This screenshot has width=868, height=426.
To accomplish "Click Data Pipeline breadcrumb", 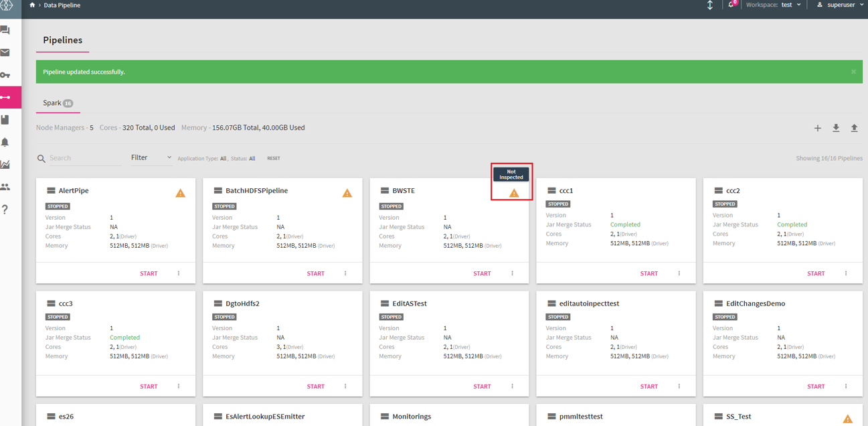I will 62,5.
